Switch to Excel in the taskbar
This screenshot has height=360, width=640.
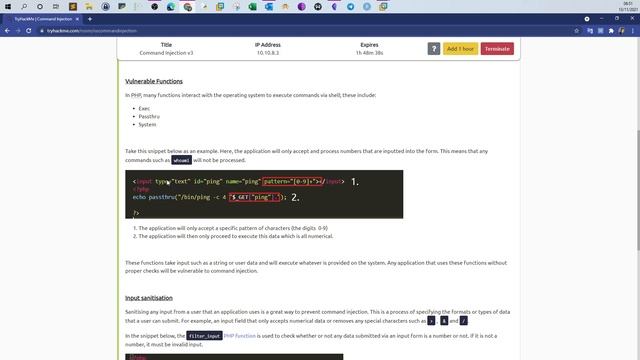(253, 7)
